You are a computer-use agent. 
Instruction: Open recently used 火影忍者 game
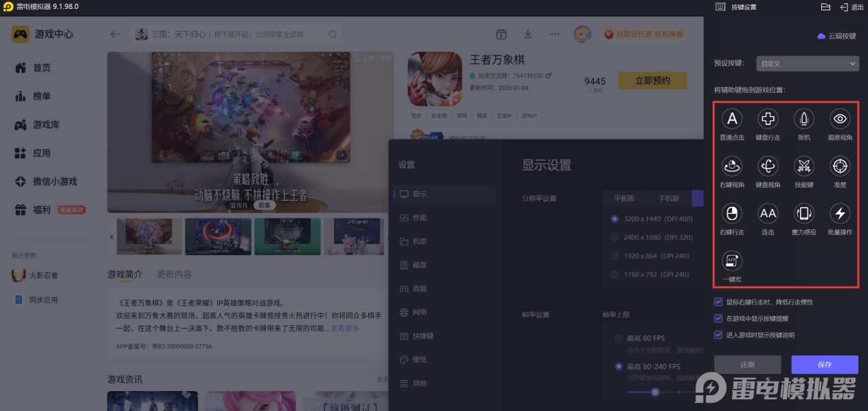(36, 276)
